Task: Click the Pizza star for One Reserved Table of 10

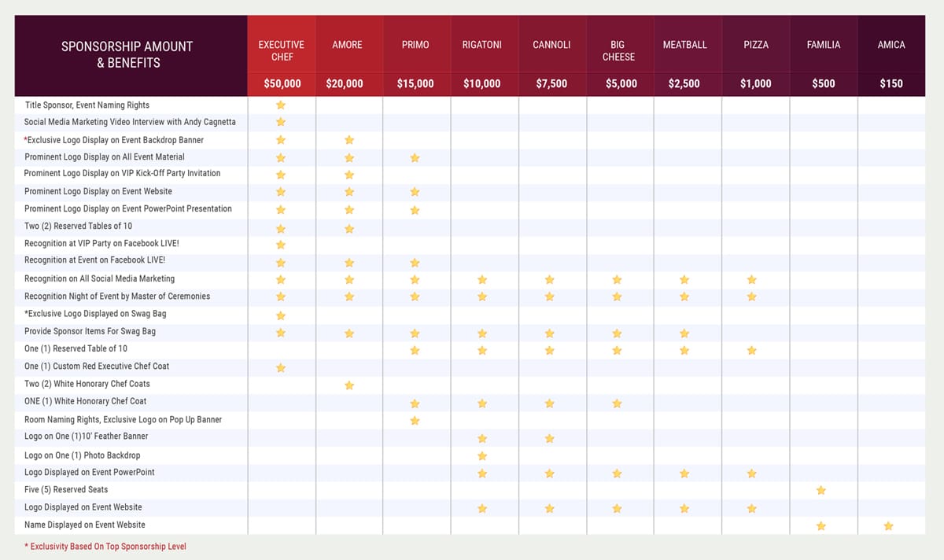Action: coord(752,350)
